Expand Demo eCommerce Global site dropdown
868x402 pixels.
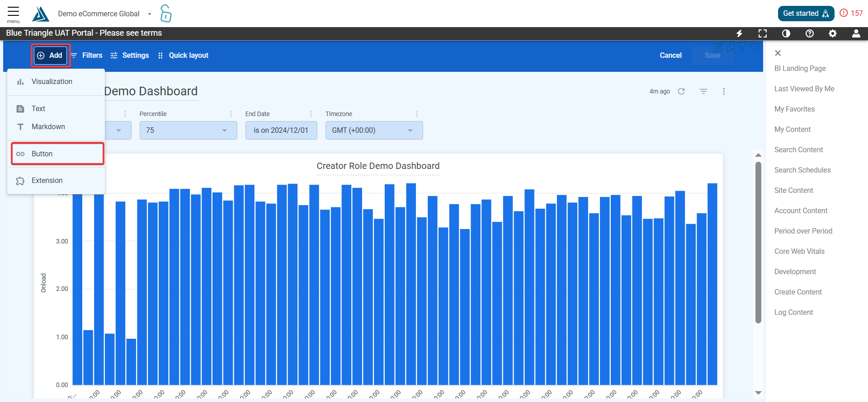click(105, 14)
